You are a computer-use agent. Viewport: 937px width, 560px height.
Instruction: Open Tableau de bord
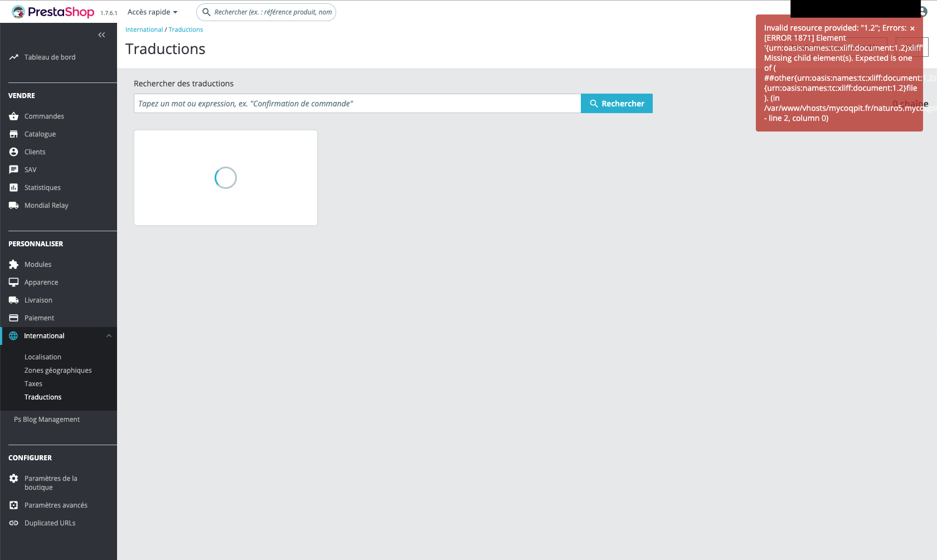50,57
